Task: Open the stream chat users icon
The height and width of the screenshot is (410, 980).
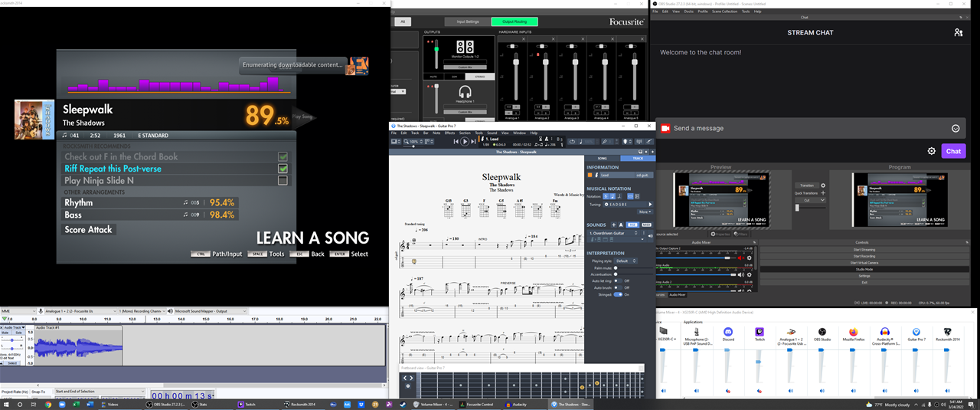Action: pos(958,33)
